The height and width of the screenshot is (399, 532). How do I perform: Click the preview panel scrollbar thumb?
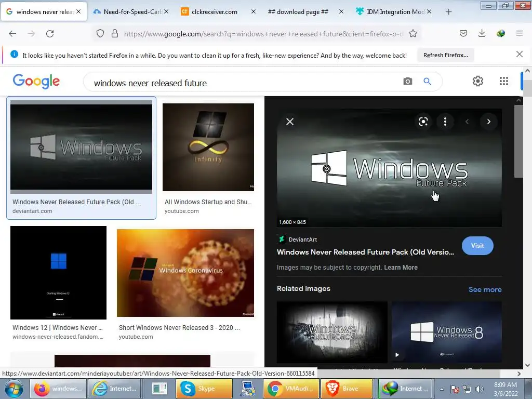pos(518,141)
